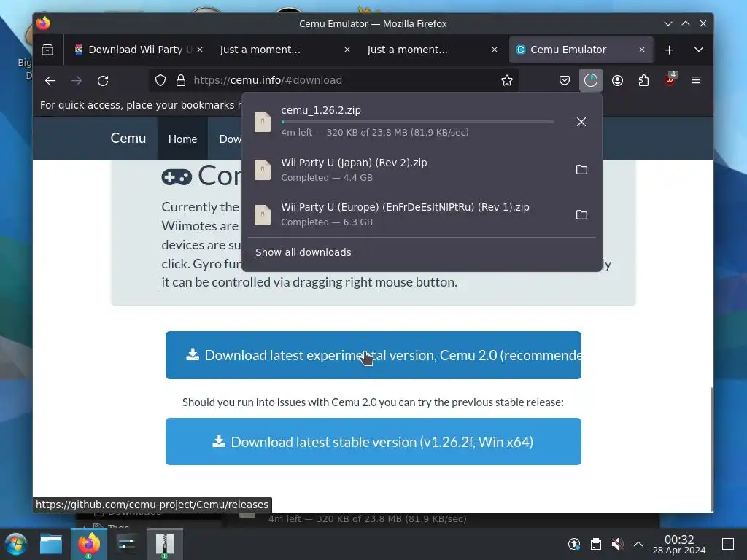The width and height of the screenshot is (747, 560).
Task: Expand hidden system tray icons
Action: click(638, 544)
